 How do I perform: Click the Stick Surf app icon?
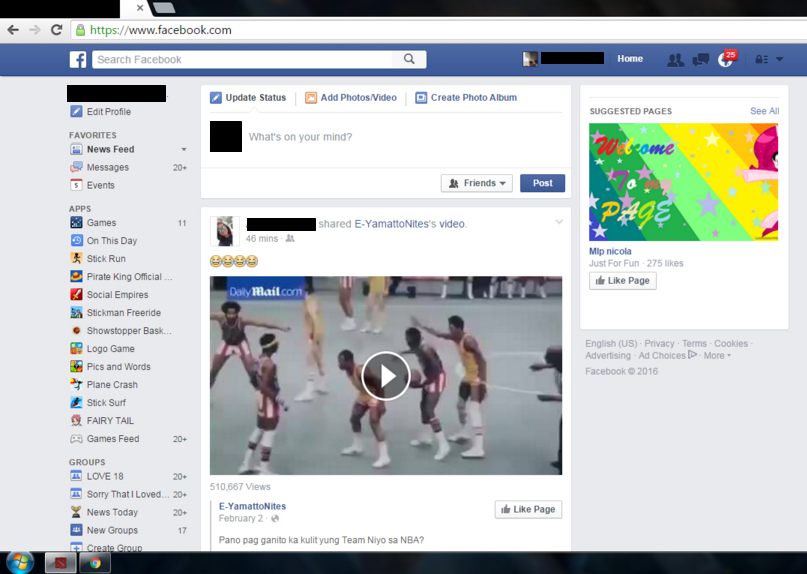(x=76, y=403)
